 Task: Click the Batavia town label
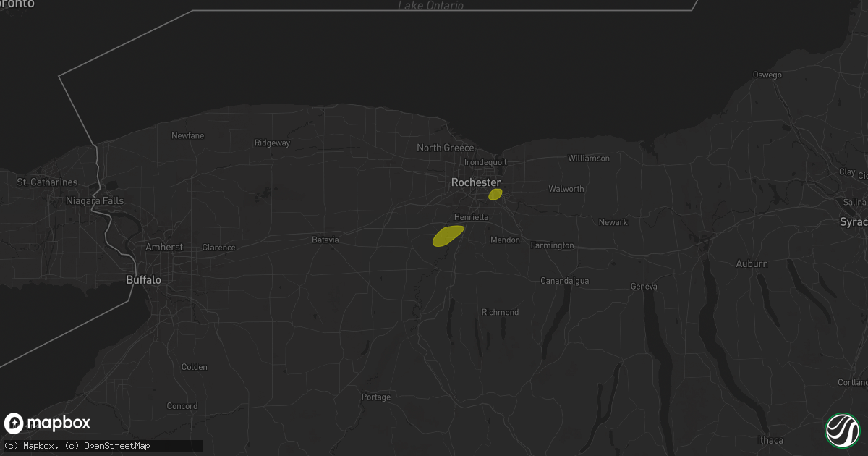click(325, 240)
